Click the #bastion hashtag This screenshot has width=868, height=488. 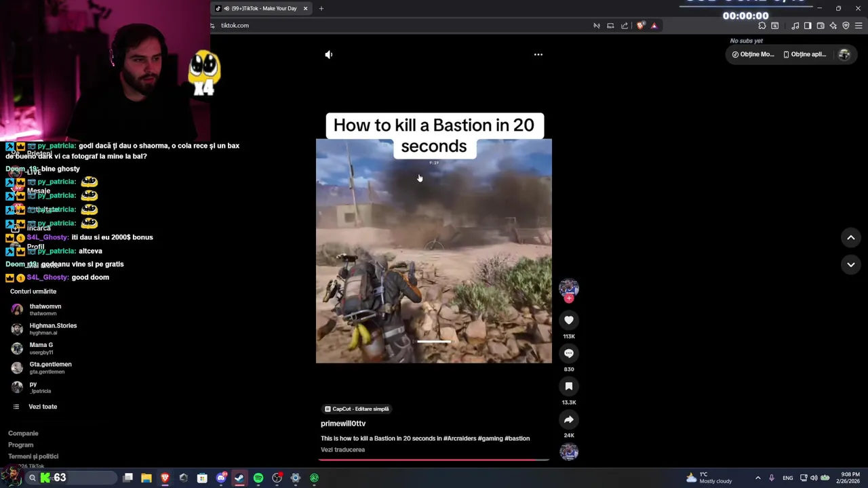517,439
